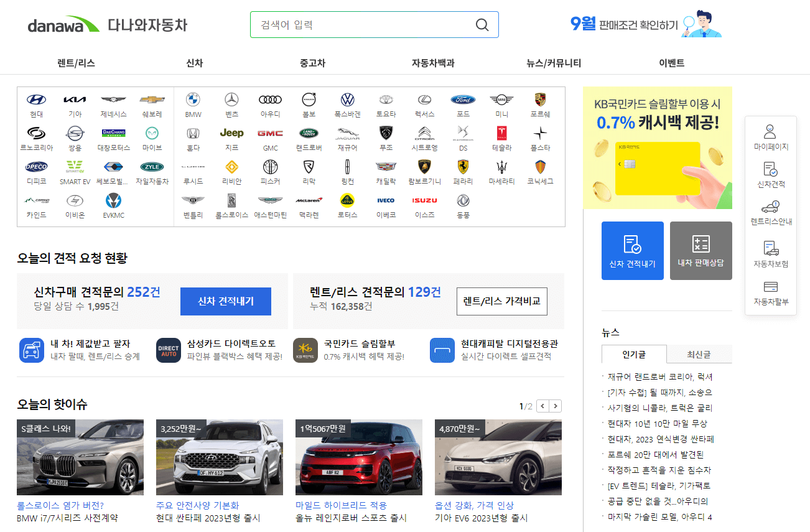Screen dimensions: 810x532
Task: Select the Kia (기아) brand logo
Action: tap(75, 100)
